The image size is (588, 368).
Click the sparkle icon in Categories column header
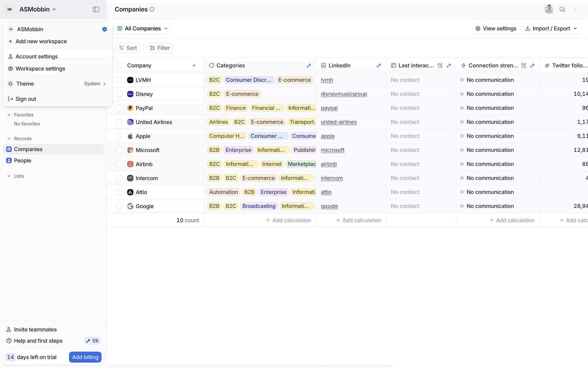(309, 65)
